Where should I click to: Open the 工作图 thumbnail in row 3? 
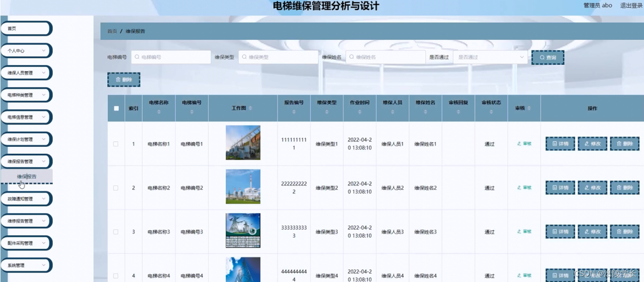[243, 230]
